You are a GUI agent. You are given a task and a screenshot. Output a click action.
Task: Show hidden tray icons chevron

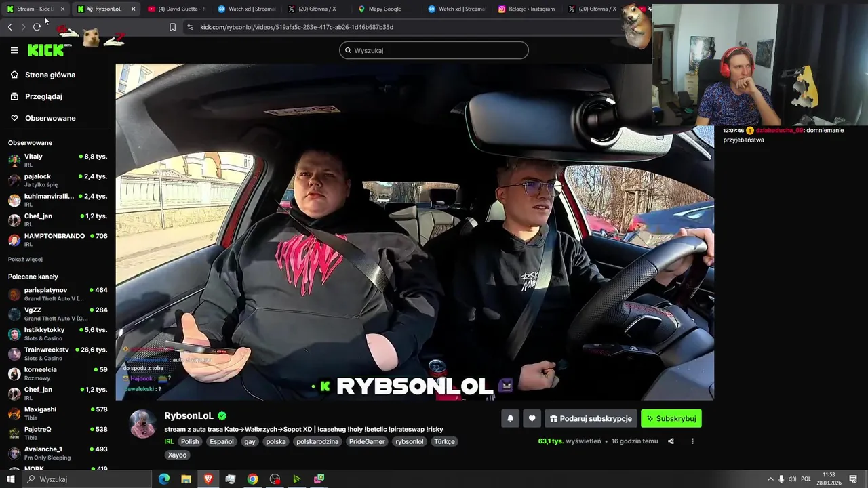pyautogui.click(x=770, y=479)
